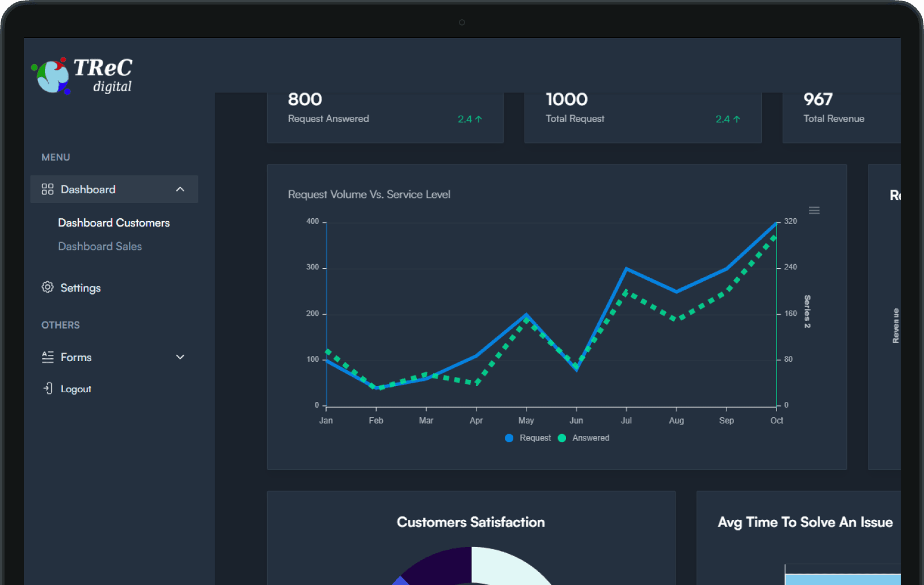Click the Total Request 2.4 up indicator
924x585 pixels.
click(728, 119)
